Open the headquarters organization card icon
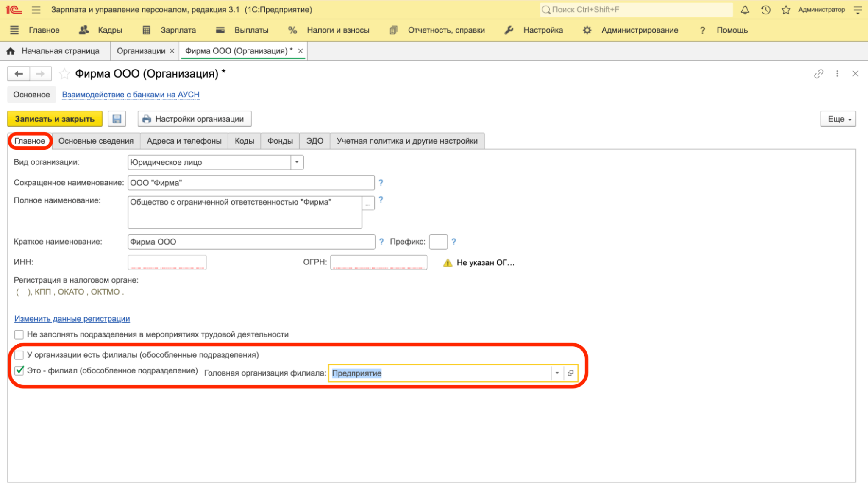868x490 pixels. click(570, 373)
